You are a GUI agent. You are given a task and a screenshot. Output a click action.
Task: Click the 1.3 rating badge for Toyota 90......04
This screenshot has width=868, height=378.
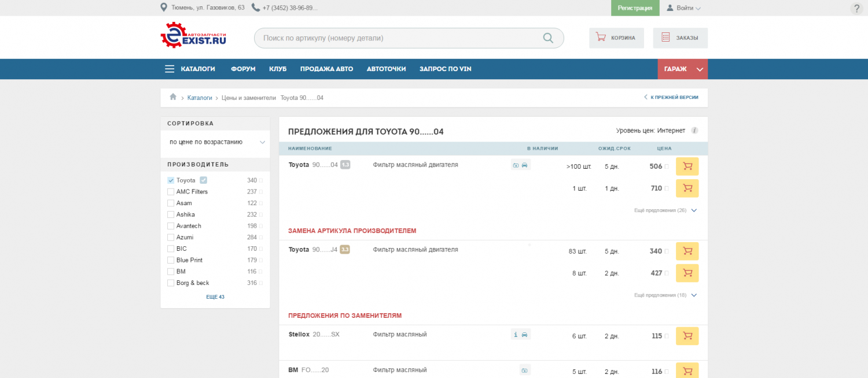(x=345, y=165)
